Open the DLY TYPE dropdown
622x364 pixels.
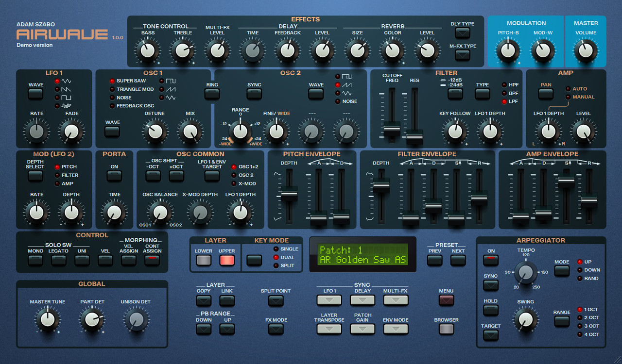point(463,33)
